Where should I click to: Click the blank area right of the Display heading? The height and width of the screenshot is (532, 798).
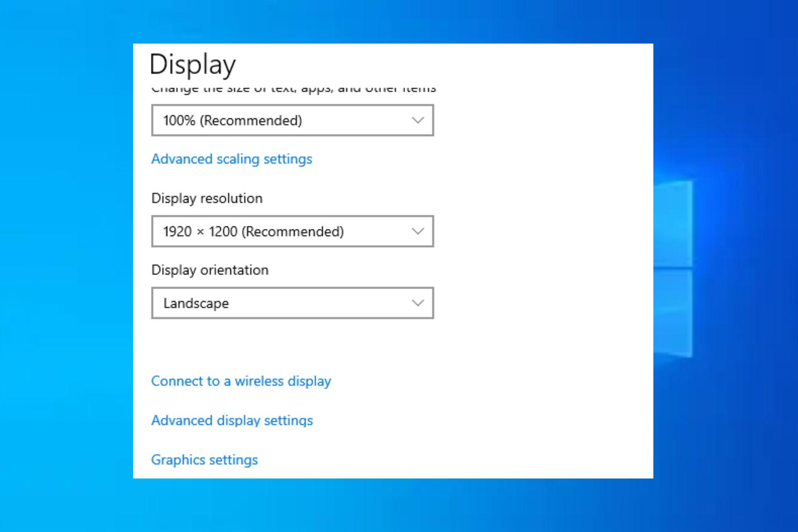(x=457, y=64)
